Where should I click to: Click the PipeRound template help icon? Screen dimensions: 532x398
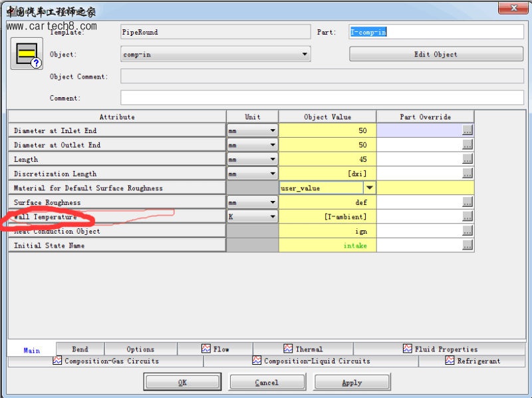pos(27,54)
